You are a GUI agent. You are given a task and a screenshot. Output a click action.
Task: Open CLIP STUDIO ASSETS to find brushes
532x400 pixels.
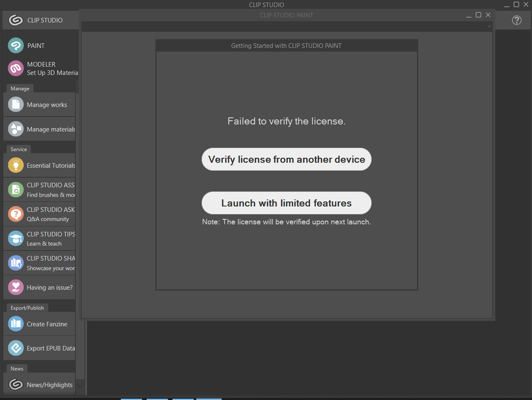click(x=39, y=190)
